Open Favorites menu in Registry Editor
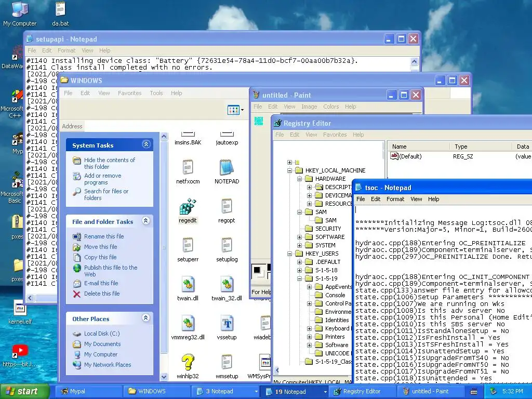This screenshot has width=532, height=399. click(x=335, y=135)
